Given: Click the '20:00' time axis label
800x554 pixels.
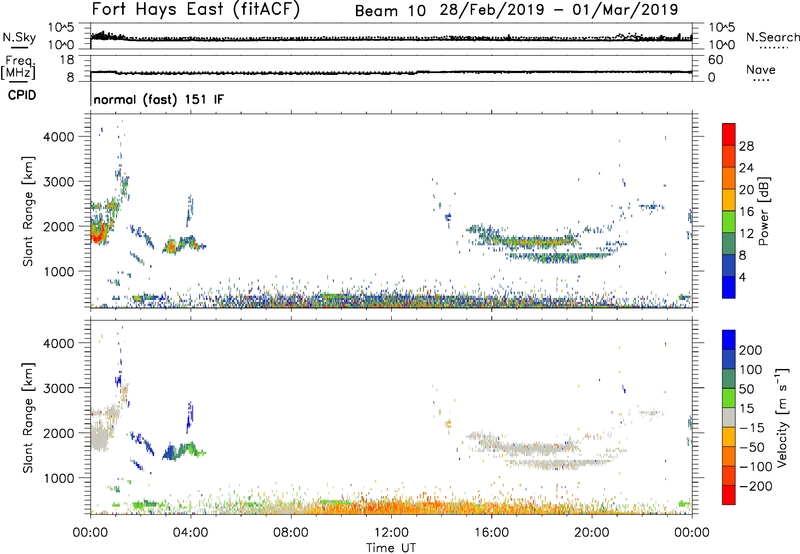Looking at the screenshot, I should click(x=591, y=533).
